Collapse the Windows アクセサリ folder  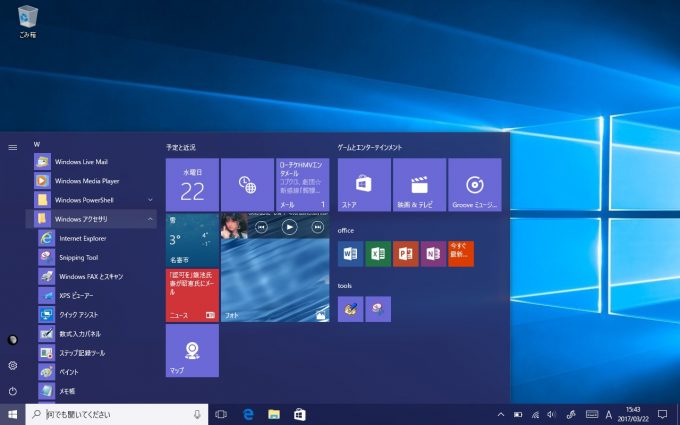tap(92, 219)
